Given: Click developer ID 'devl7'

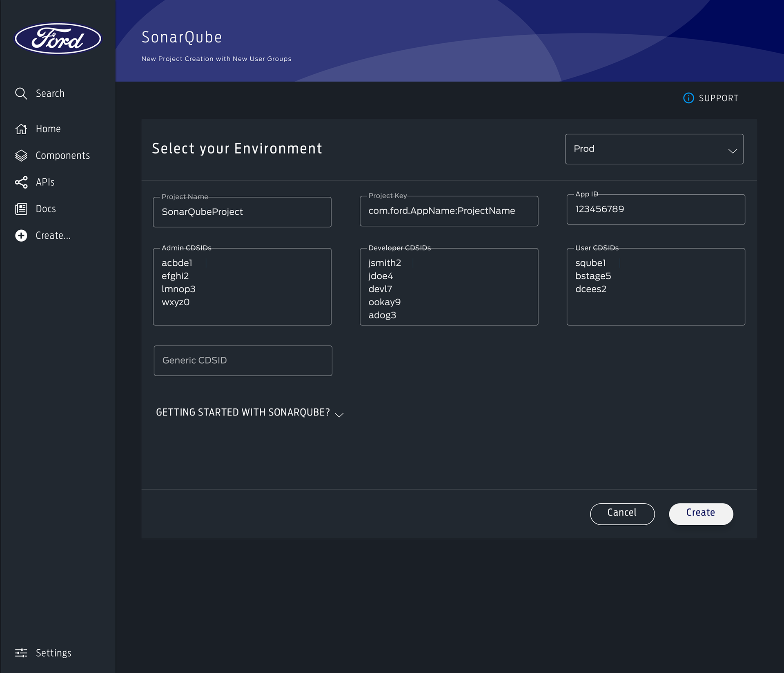Looking at the screenshot, I should pos(380,289).
